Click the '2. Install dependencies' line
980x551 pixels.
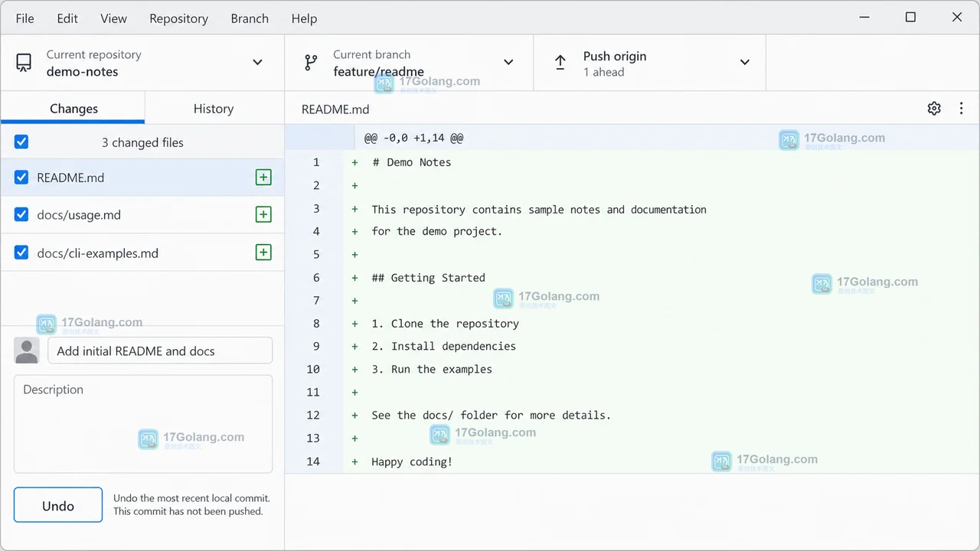point(443,347)
